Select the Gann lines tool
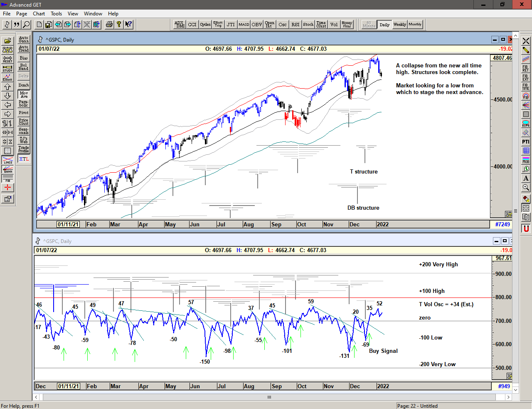The width and height of the screenshot is (532, 409). (x=7, y=169)
